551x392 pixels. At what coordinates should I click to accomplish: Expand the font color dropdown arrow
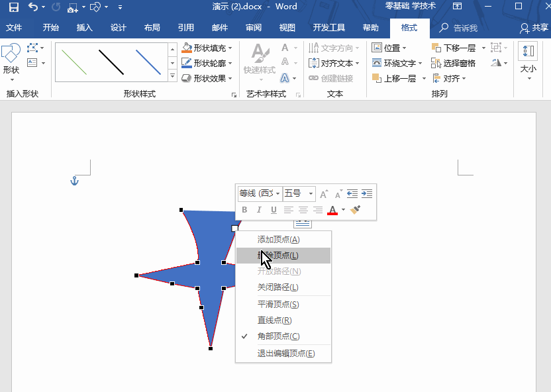pyautogui.click(x=343, y=210)
